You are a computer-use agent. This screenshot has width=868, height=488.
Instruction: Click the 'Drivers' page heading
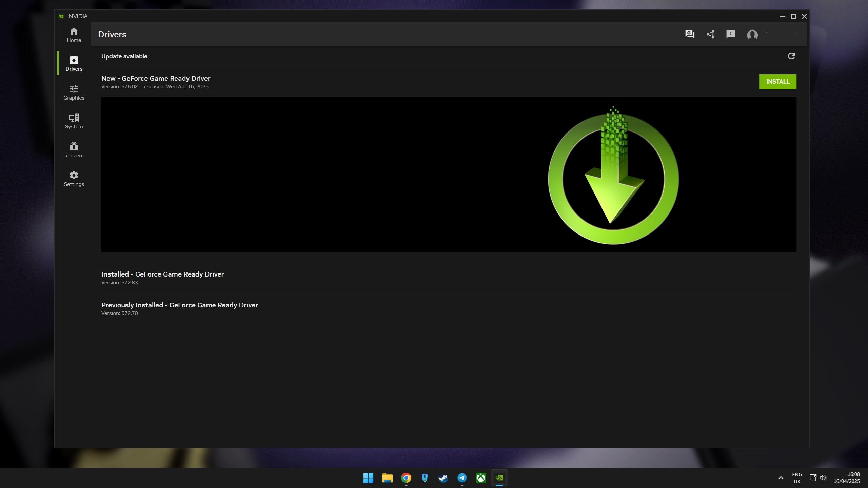pyautogui.click(x=112, y=34)
